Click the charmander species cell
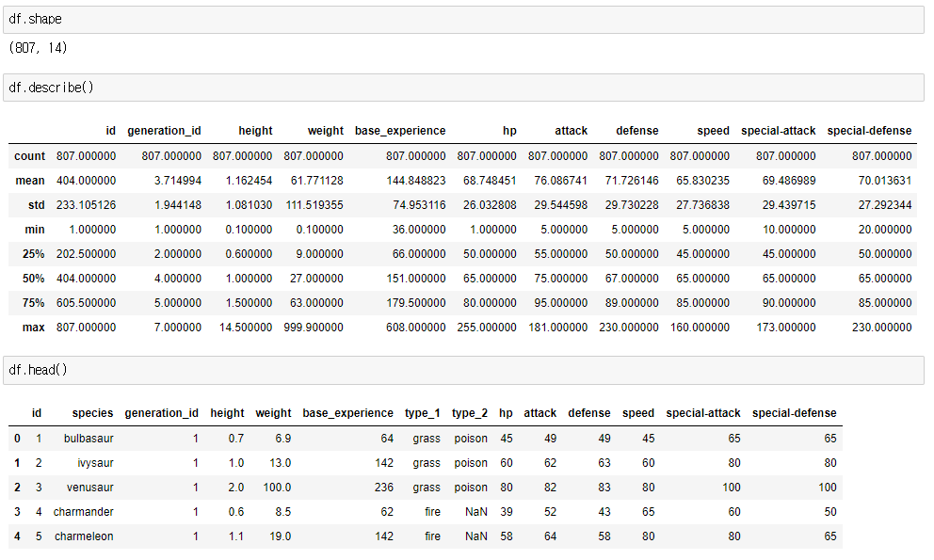The height and width of the screenshot is (560, 934). click(x=84, y=512)
